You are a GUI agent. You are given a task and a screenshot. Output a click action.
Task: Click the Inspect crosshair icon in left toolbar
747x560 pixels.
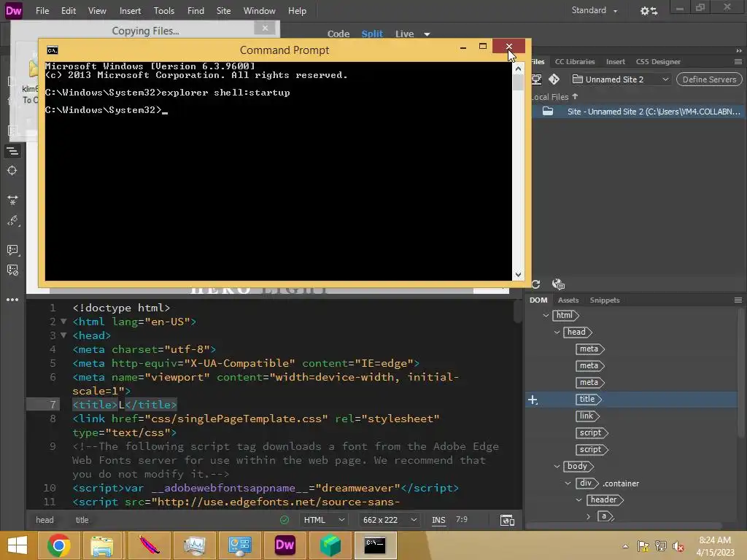(x=12, y=171)
